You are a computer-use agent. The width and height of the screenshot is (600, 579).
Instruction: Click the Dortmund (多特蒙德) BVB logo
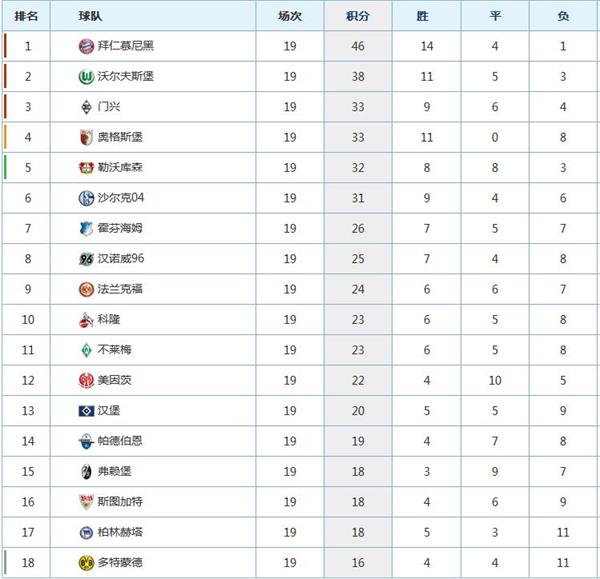86,563
